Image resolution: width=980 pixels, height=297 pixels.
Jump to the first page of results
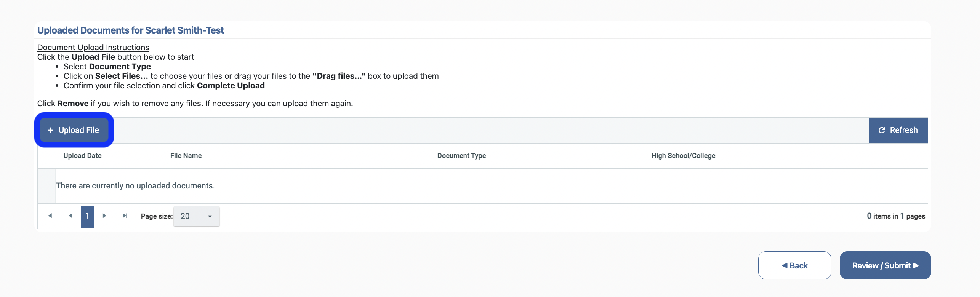pyautogui.click(x=50, y=216)
